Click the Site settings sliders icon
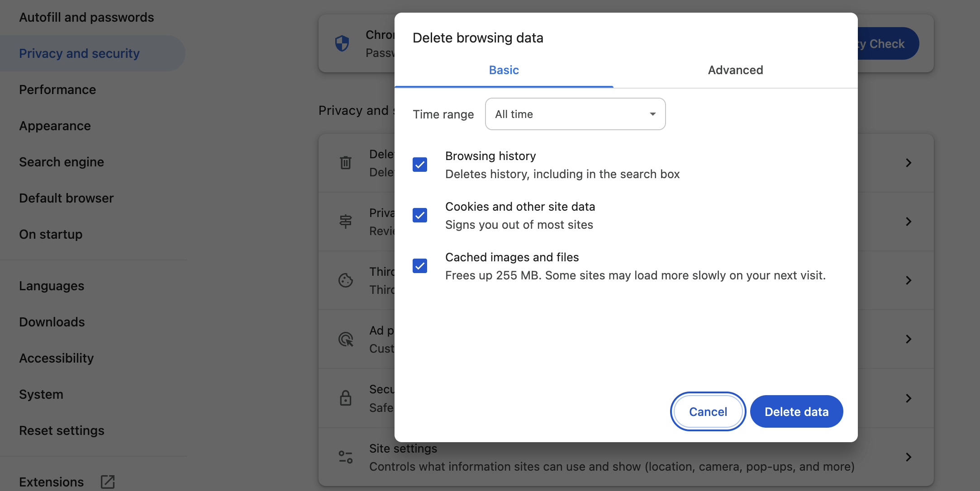The width and height of the screenshot is (980, 491). point(346,457)
